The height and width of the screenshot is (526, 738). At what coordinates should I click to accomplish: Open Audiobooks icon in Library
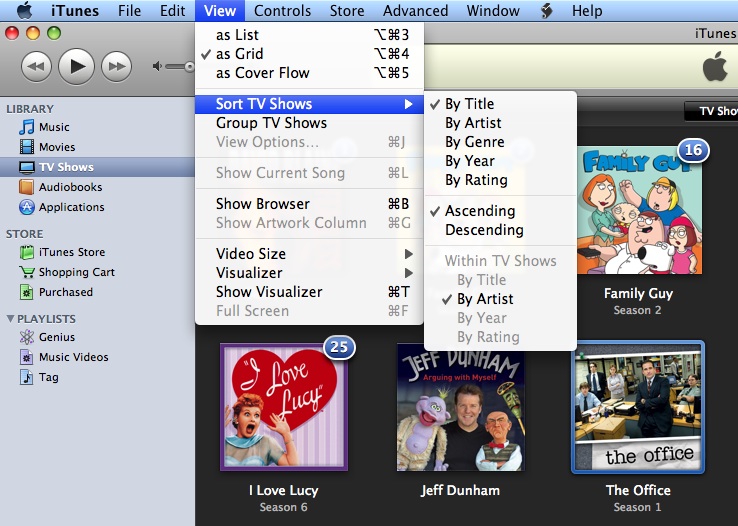(x=27, y=187)
